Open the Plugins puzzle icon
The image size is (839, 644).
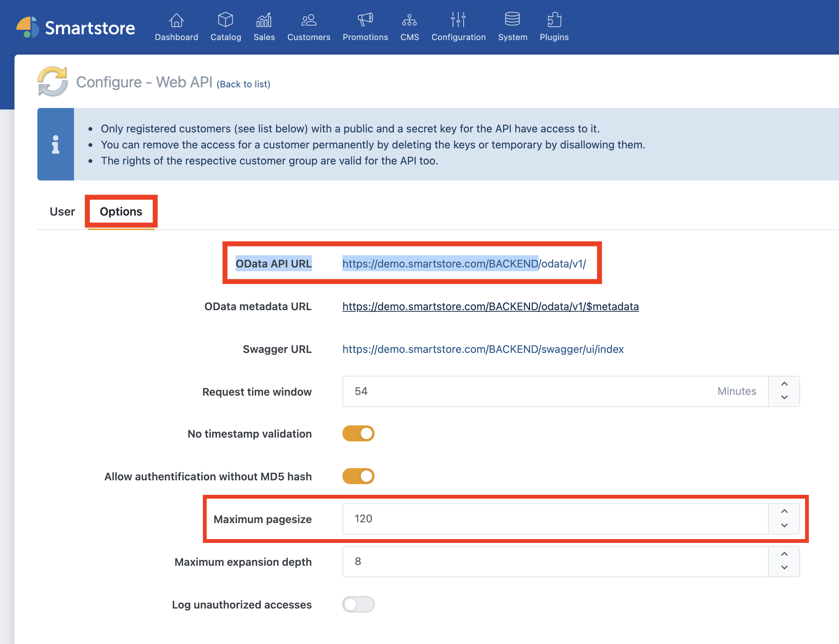click(x=554, y=19)
